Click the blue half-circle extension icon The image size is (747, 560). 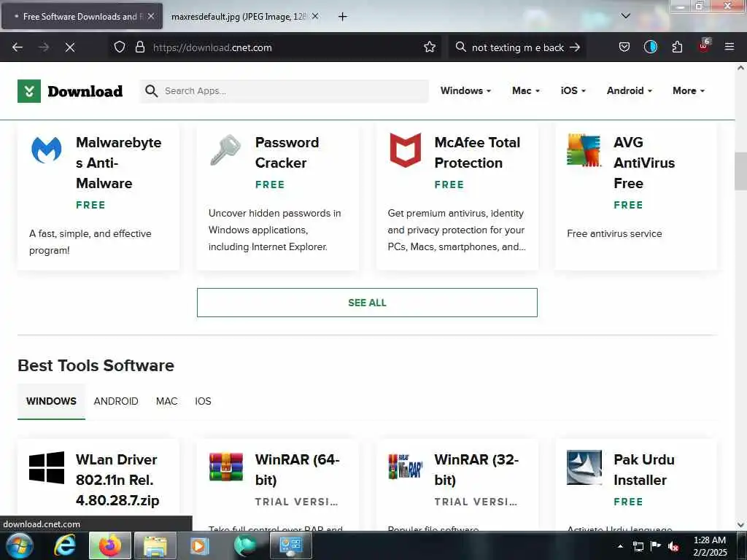650,47
